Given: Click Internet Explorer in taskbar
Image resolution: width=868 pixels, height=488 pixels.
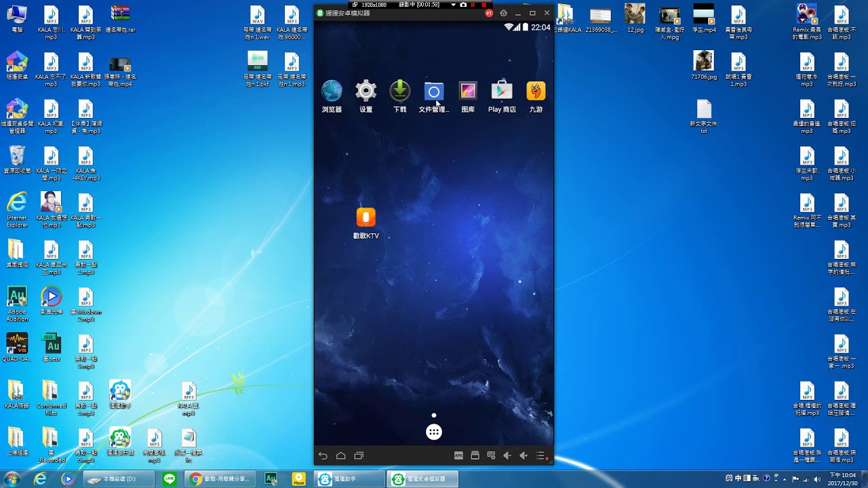Looking at the screenshot, I should (x=41, y=479).
